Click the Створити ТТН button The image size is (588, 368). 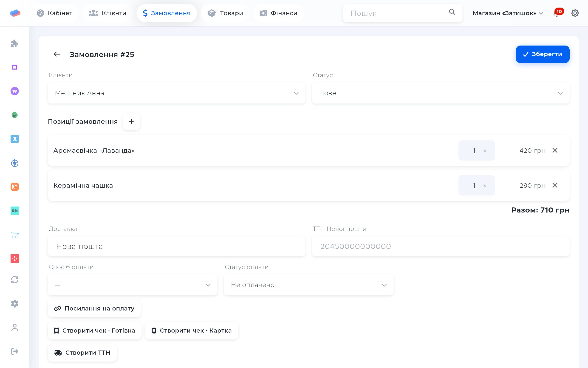point(82,353)
